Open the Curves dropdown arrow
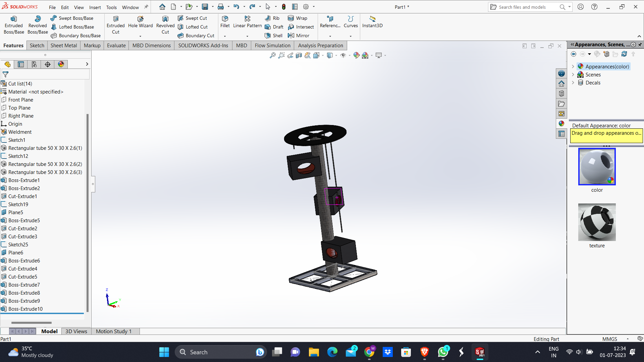The height and width of the screenshot is (362, 644). click(x=351, y=36)
